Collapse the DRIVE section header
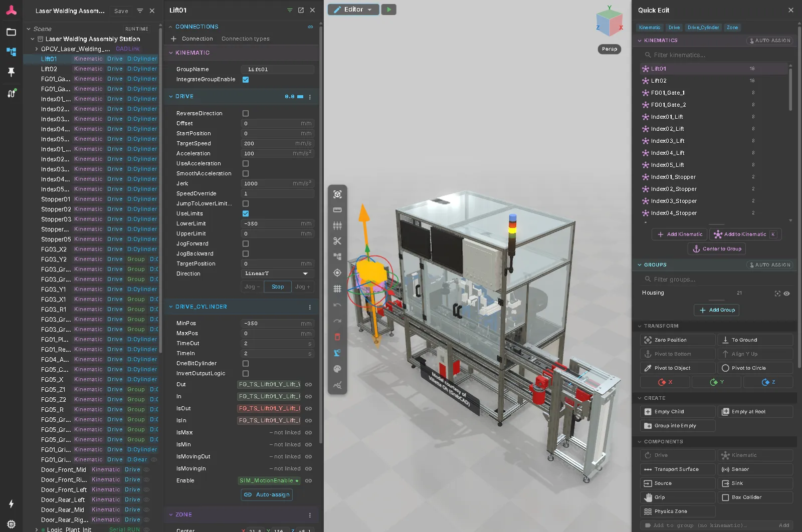This screenshot has height=532, width=802. coord(184,96)
